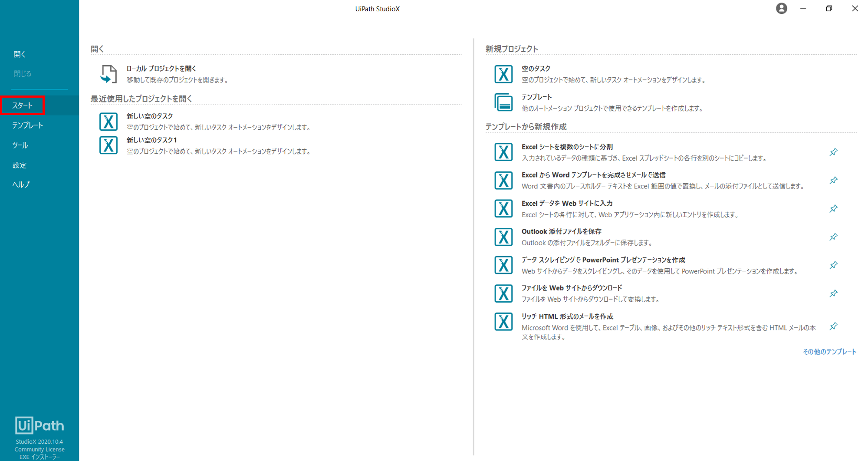868x461 pixels.
Task: Open the 設定 sidebar tab
Action: 20,165
